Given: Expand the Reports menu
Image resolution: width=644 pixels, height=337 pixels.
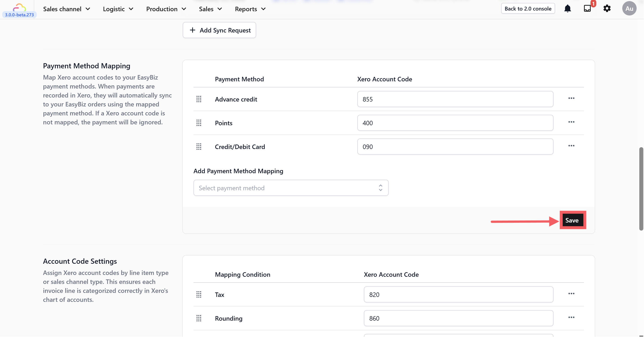Looking at the screenshot, I should [x=250, y=9].
